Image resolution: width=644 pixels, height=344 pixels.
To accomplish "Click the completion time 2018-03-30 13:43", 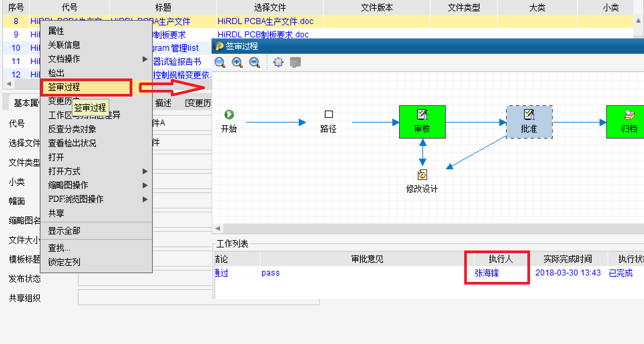I will pos(568,273).
